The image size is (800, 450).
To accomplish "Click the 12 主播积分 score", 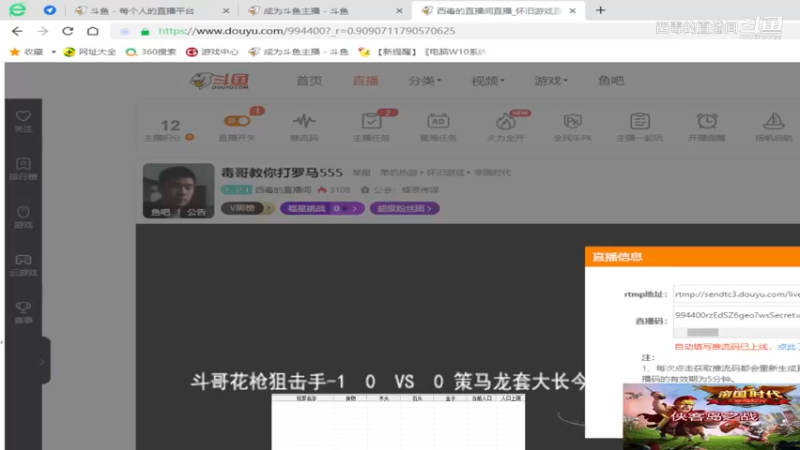I will 170,130.
